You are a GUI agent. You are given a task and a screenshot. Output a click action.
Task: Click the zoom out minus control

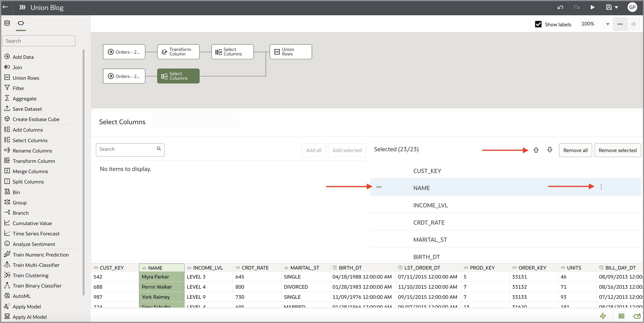tap(620, 24)
